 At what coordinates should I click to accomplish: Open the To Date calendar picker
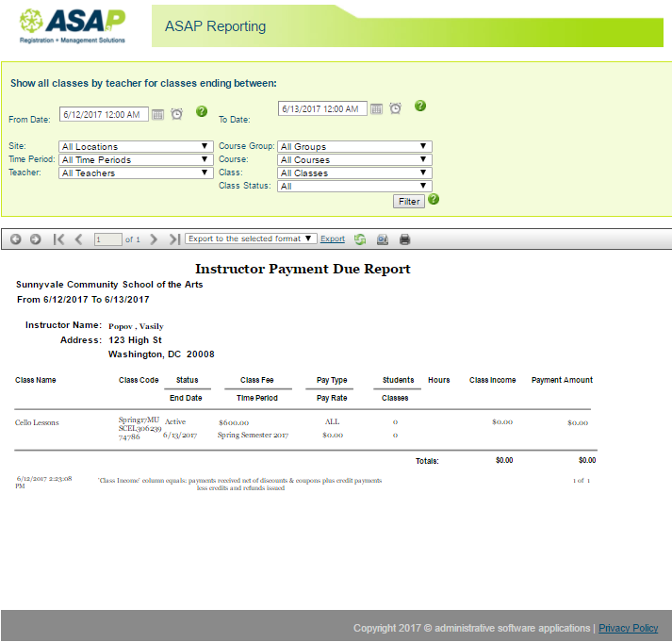(376, 108)
